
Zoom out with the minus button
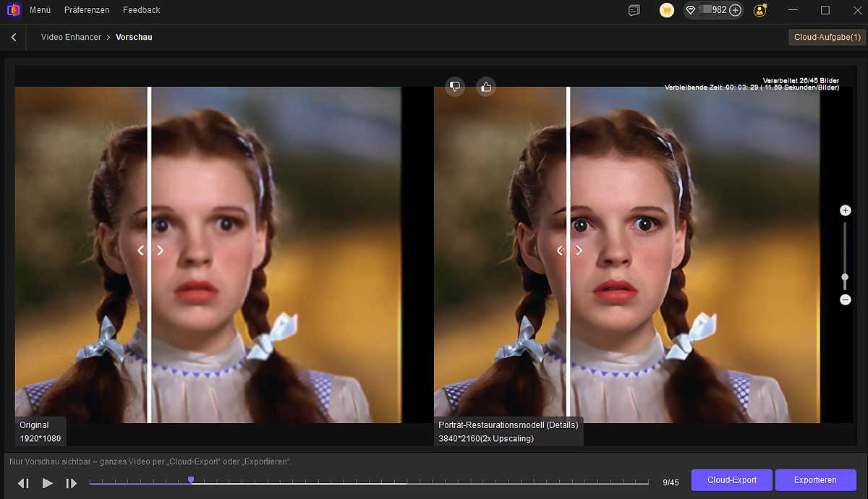click(x=845, y=299)
